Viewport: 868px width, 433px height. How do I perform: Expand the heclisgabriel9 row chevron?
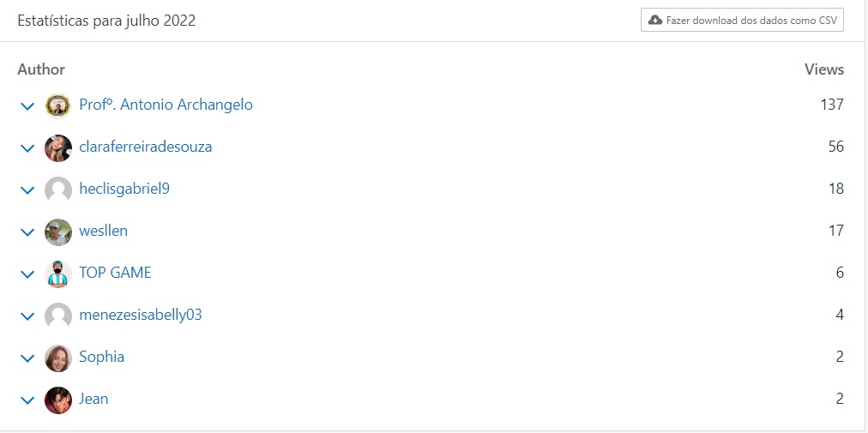(x=27, y=190)
